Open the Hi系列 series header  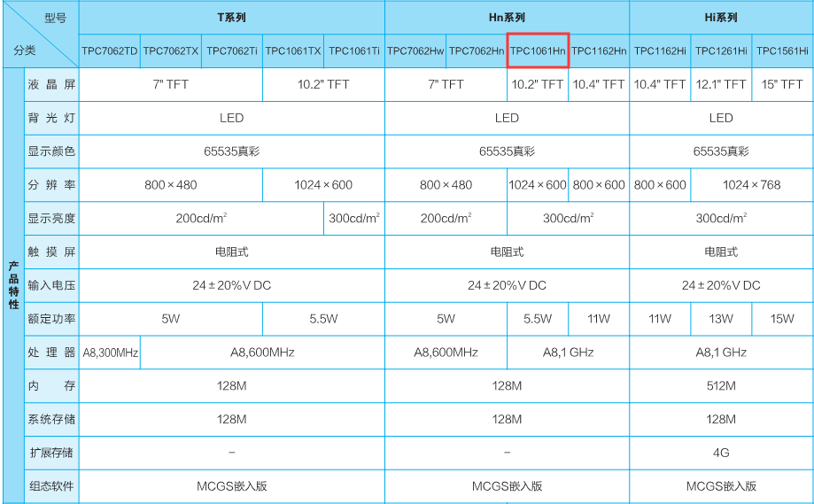(721, 18)
